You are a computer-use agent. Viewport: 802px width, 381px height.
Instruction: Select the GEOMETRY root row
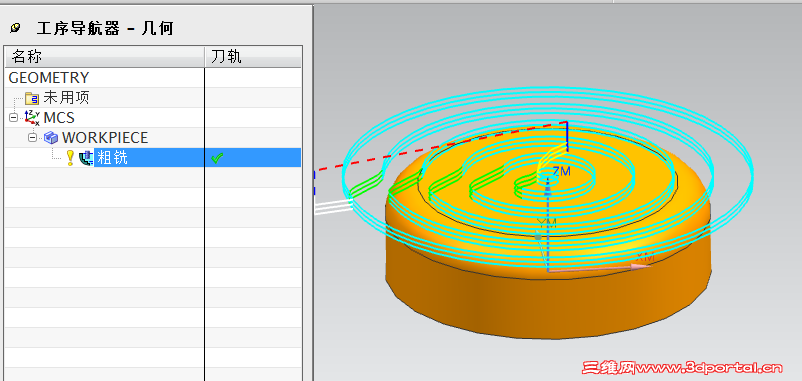[x=153, y=78]
